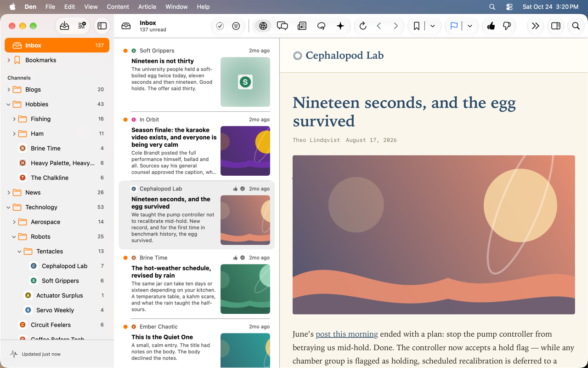Open the Article menu
The width and height of the screenshot is (588, 368).
147,7
